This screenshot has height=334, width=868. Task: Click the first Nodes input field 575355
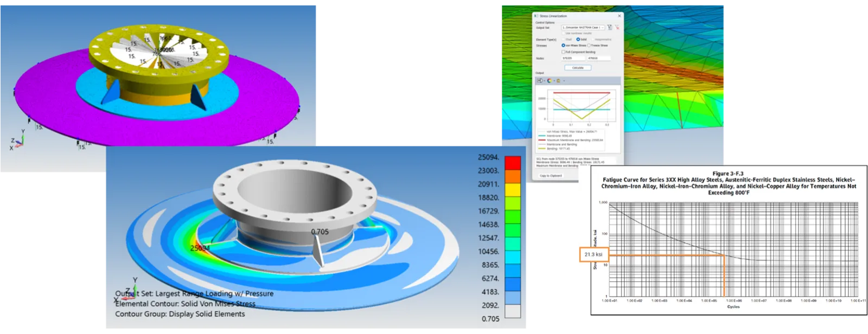pyautogui.click(x=573, y=58)
